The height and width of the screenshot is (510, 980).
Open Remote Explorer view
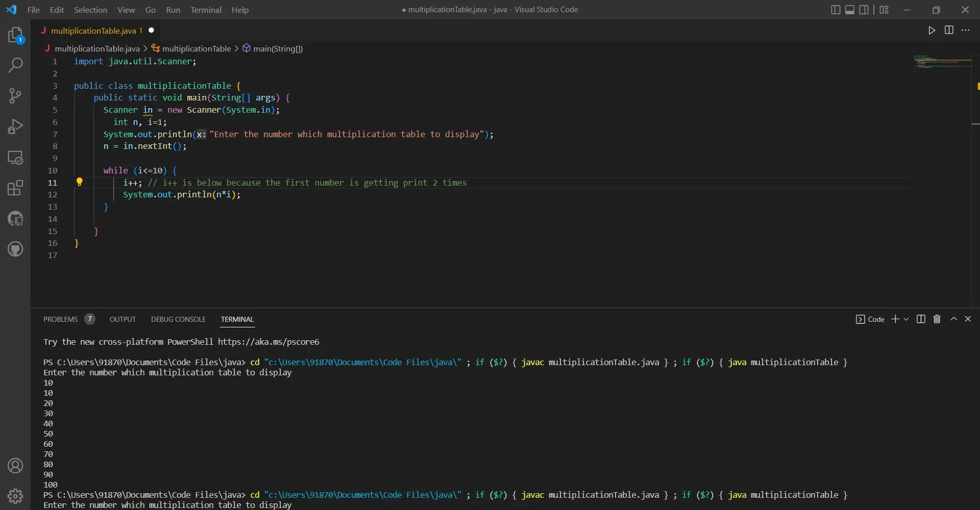pos(15,158)
